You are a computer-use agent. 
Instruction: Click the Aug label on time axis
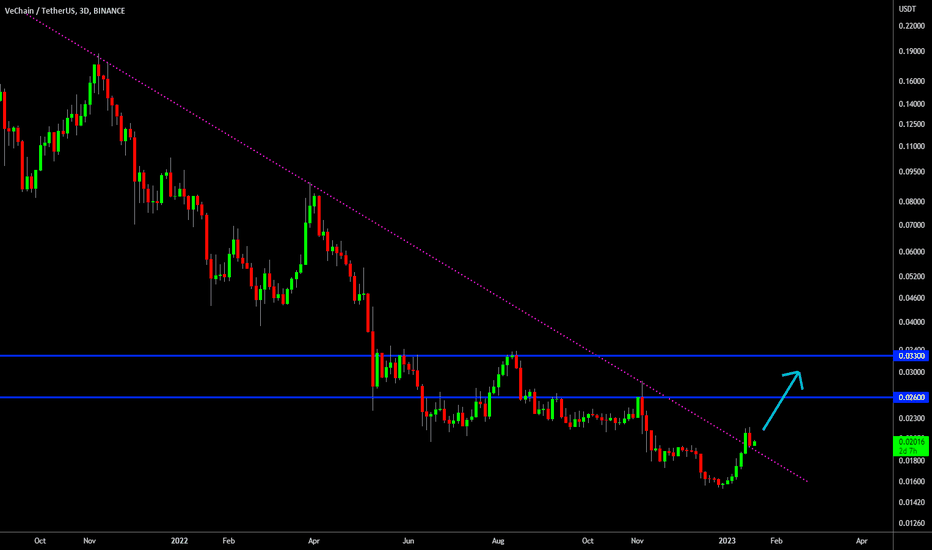pyautogui.click(x=498, y=540)
